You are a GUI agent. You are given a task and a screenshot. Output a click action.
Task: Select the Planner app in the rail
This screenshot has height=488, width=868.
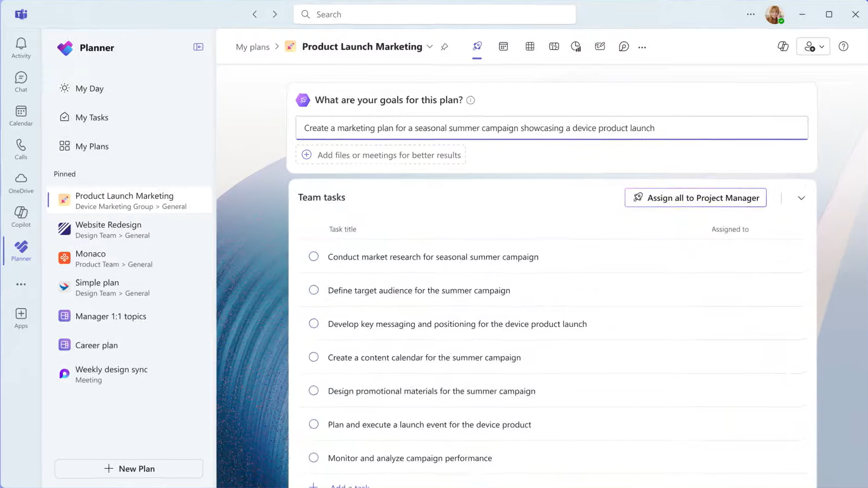click(21, 251)
